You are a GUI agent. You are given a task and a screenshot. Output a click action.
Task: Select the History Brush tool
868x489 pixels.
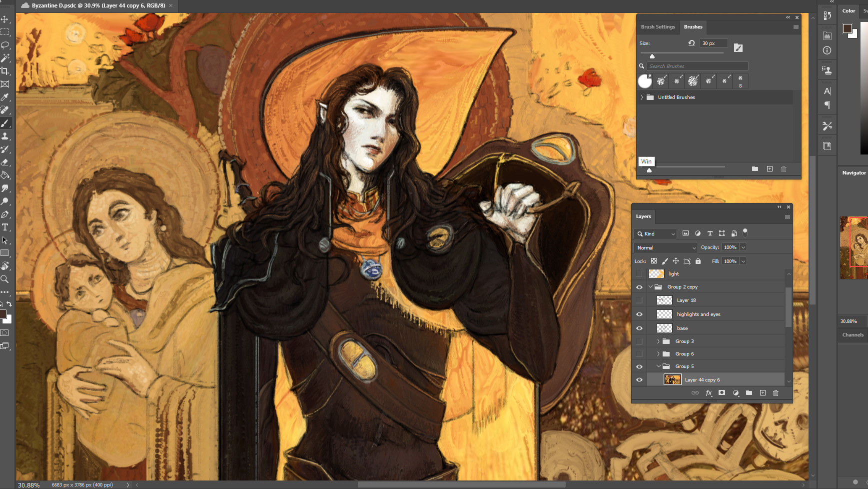5,149
